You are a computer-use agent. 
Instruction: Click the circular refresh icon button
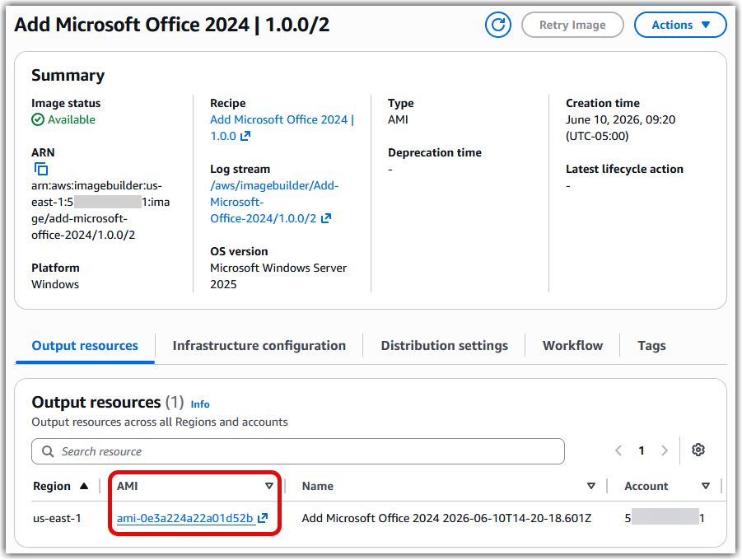(x=497, y=25)
